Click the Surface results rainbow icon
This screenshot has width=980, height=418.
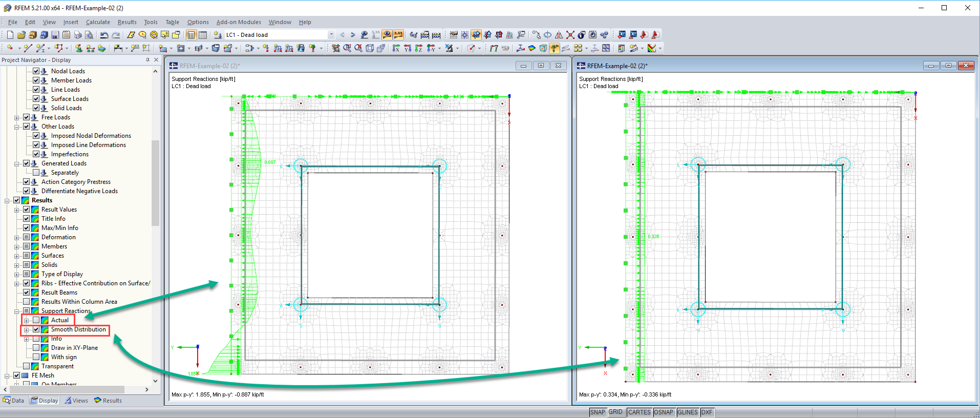tap(532, 48)
